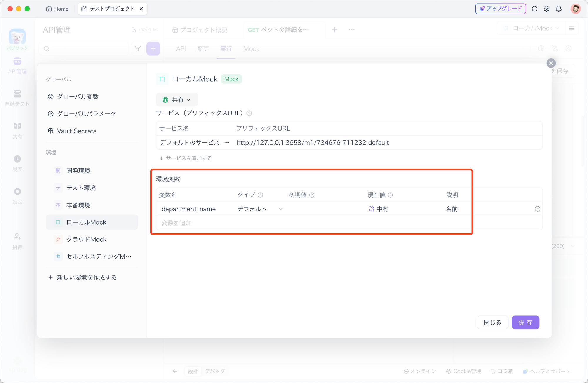This screenshot has height=383, width=588.
Task: Click the 開発環境 colored badge icon
Action: point(58,171)
